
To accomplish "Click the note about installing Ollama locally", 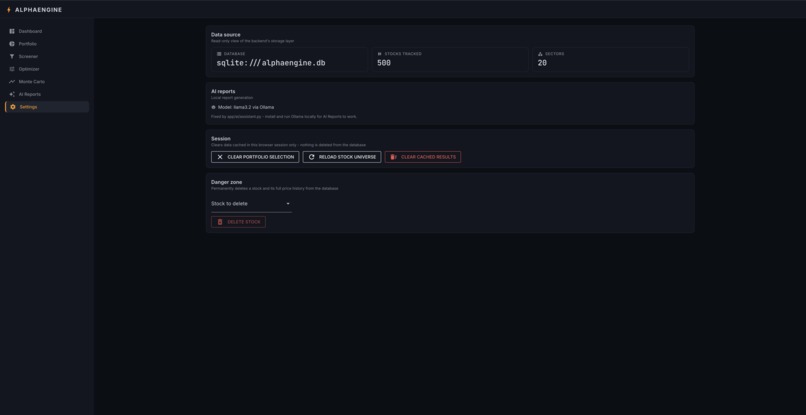I will click(x=284, y=117).
